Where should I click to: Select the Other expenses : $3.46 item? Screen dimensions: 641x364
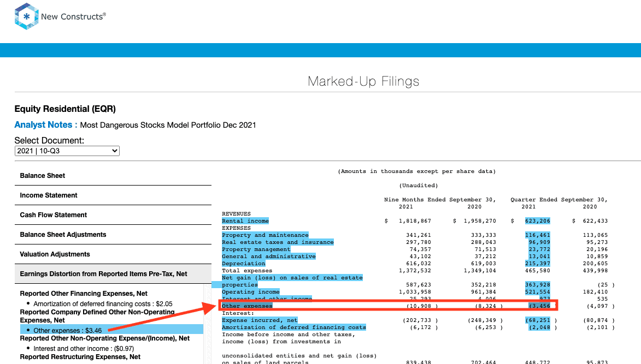pos(67,331)
